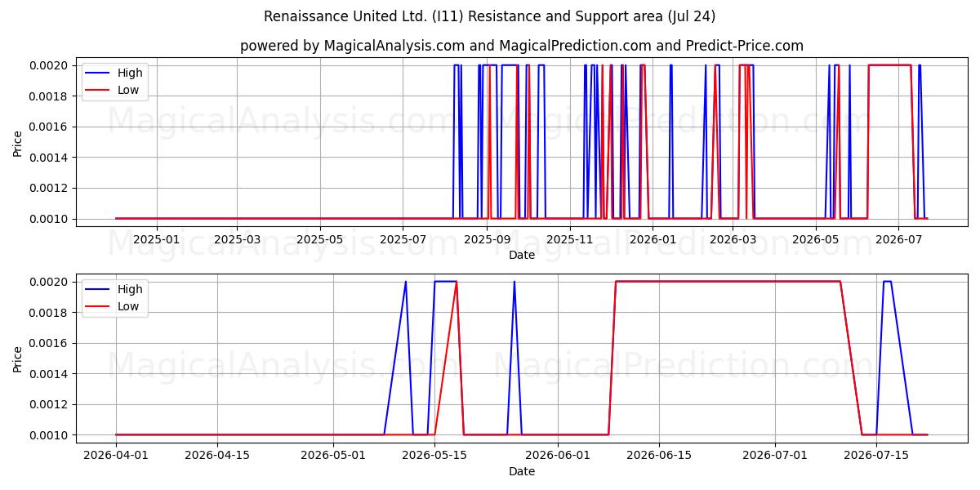Image resolution: width=980 pixels, height=490 pixels.
Task: Click 'High' in the lower chart legend
Action: click(130, 289)
